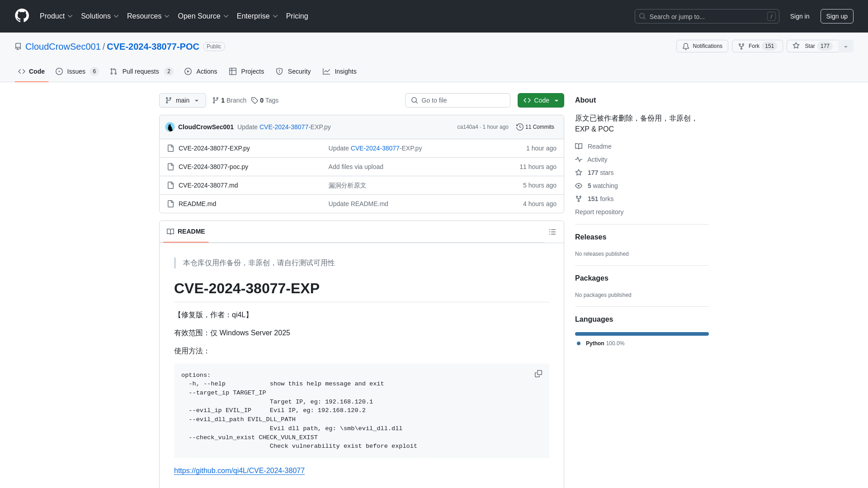Open the Product menu dropdown
Screen dimensions: 868x488
click(56, 16)
